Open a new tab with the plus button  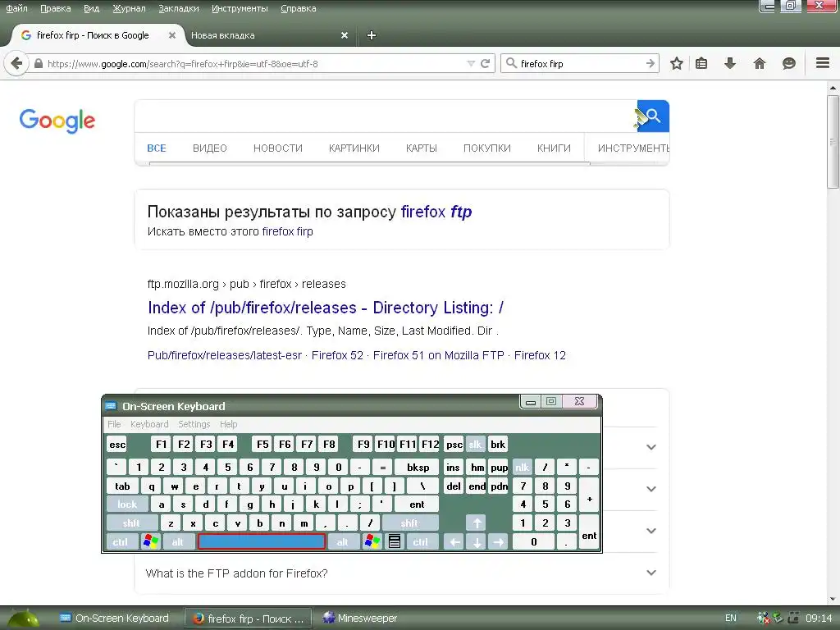[372, 35]
